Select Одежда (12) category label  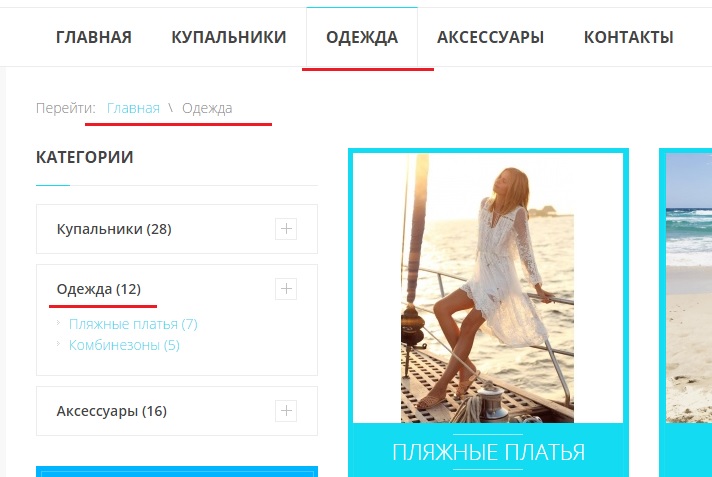(x=99, y=289)
